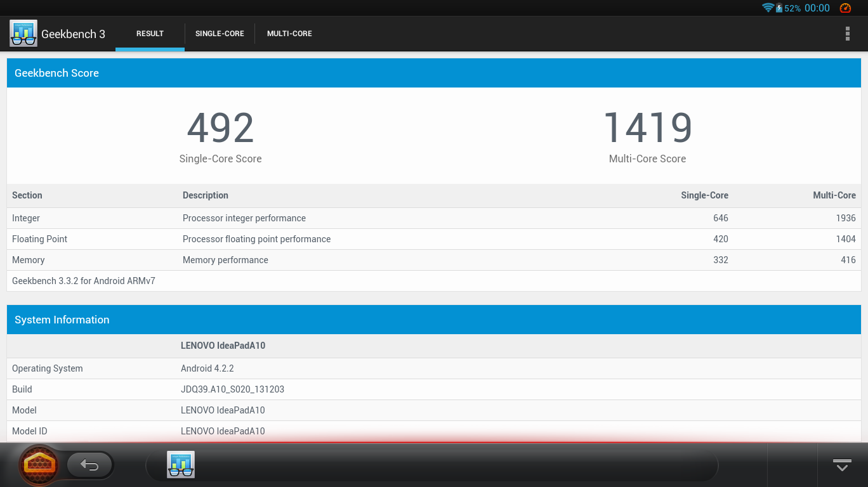Tap bold LENOVO IdeaPadA10 device heading
This screenshot has width=868, height=487.
click(x=223, y=346)
